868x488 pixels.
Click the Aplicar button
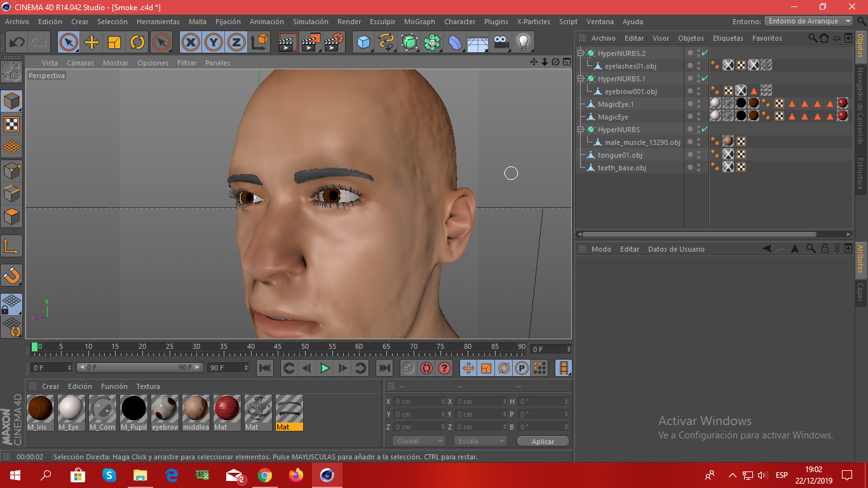click(x=543, y=442)
